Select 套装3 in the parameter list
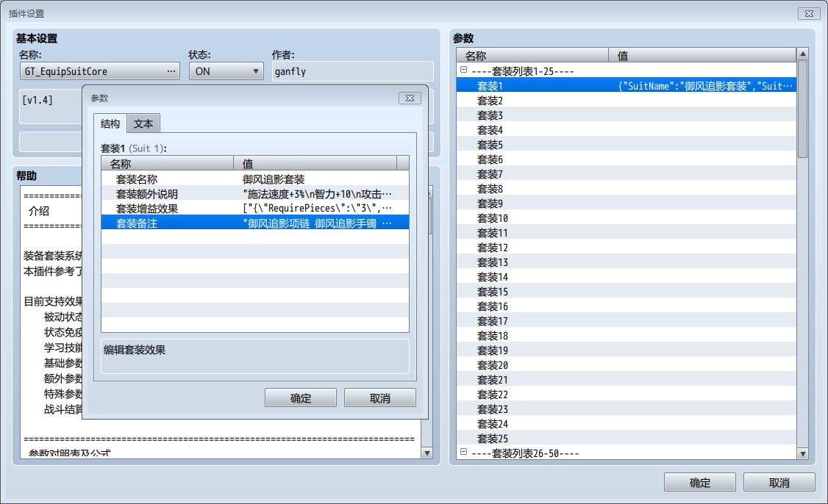Screen dimensions: 828x504 [x=627, y=115]
